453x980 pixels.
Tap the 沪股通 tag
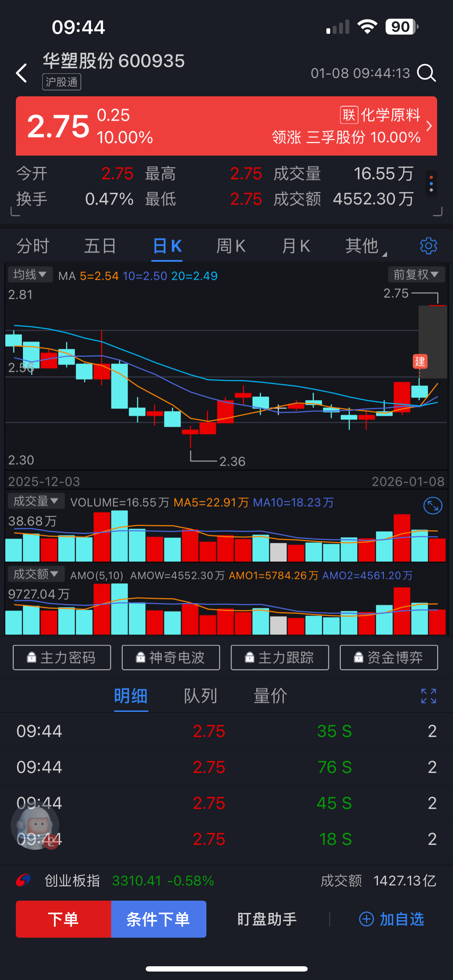pyautogui.click(x=62, y=82)
